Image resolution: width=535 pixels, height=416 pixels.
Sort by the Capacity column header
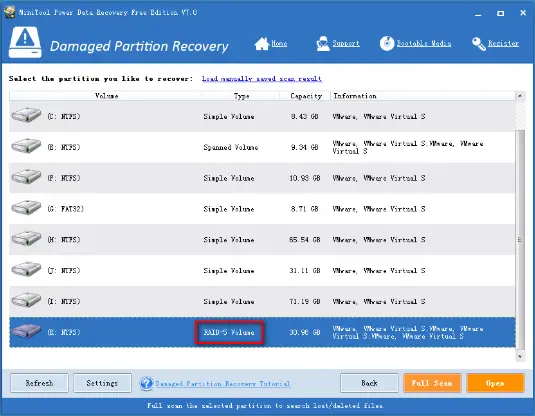306,96
